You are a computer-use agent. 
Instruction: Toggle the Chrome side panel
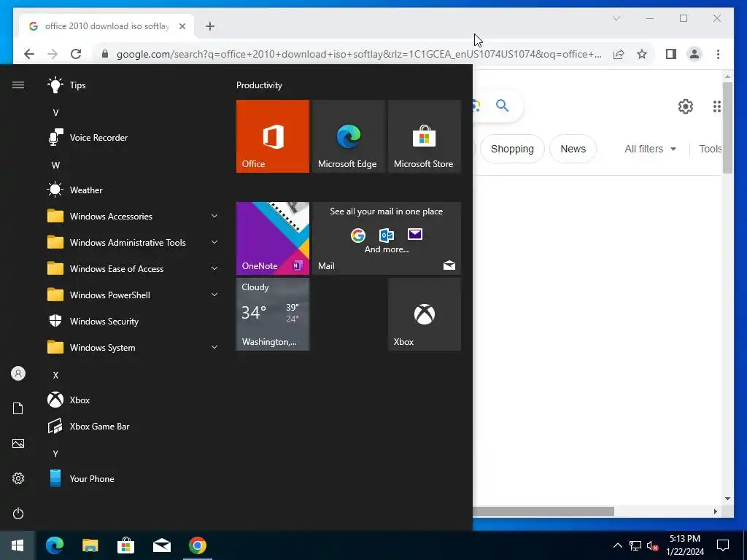click(671, 54)
